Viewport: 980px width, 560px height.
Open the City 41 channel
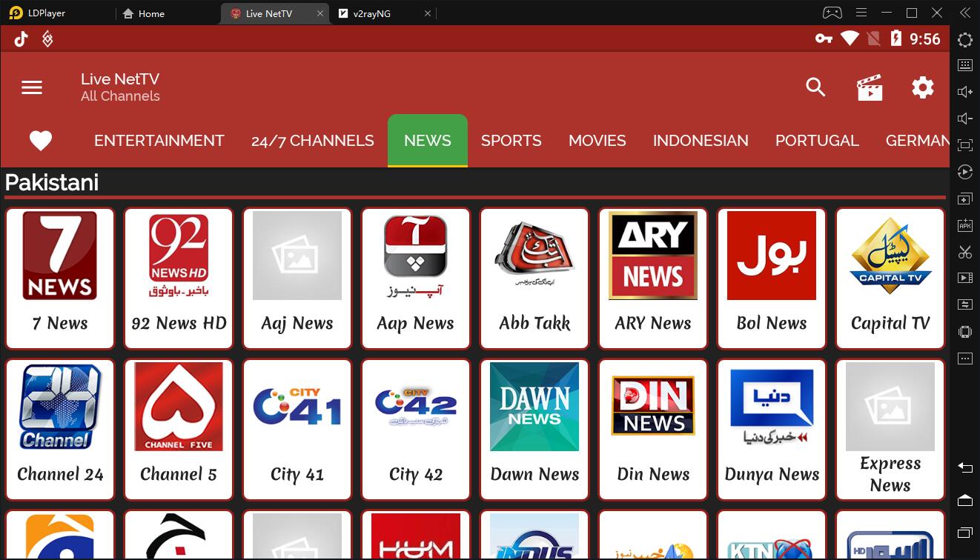pos(297,430)
